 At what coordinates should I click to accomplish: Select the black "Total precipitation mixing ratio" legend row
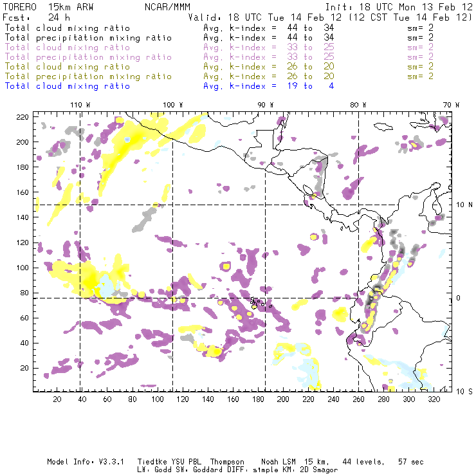click(88, 38)
